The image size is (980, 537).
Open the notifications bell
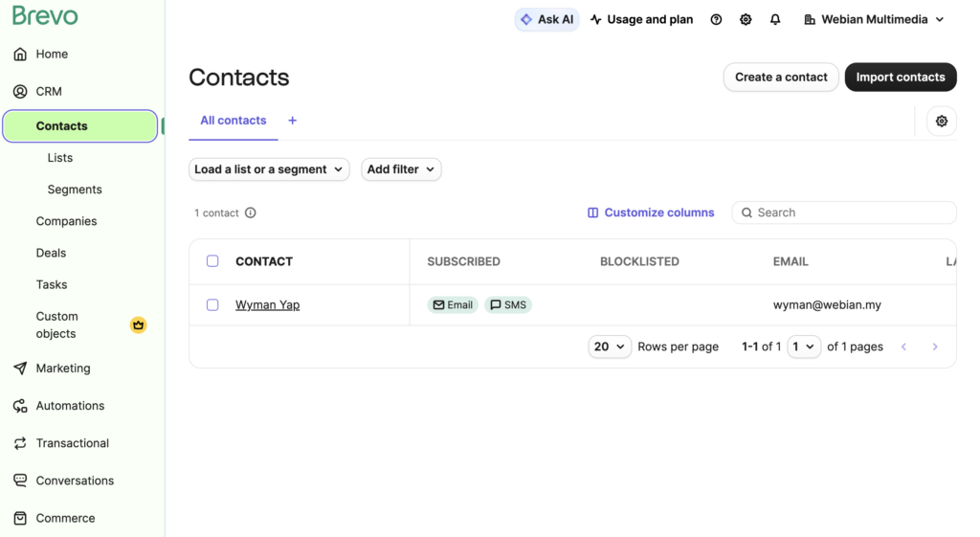pyautogui.click(x=775, y=19)
